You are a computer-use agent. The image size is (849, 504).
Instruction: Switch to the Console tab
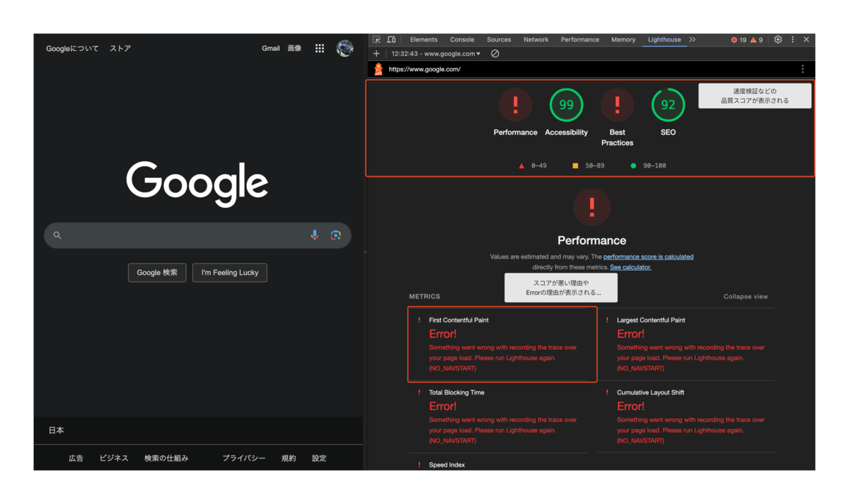[x=462, y=40]
